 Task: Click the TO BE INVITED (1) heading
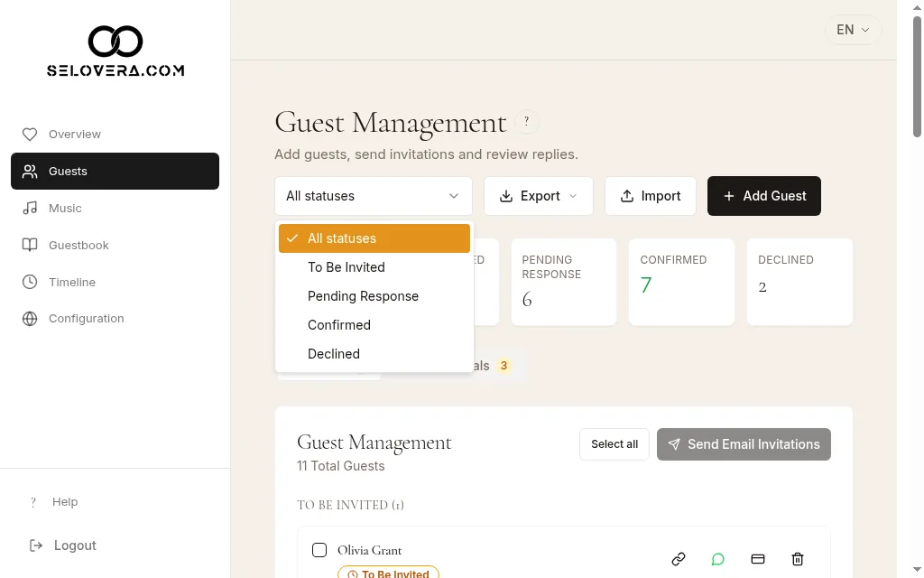tap(350, 505)
